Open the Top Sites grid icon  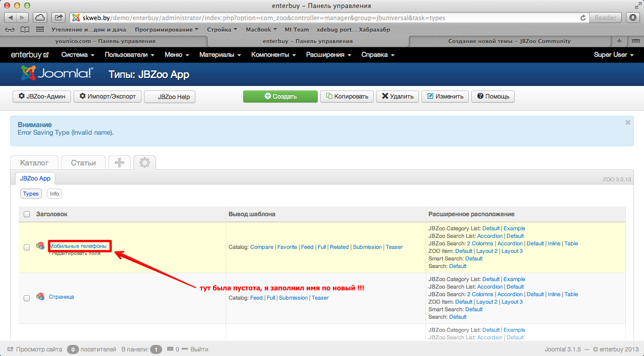tap(40, 30)
